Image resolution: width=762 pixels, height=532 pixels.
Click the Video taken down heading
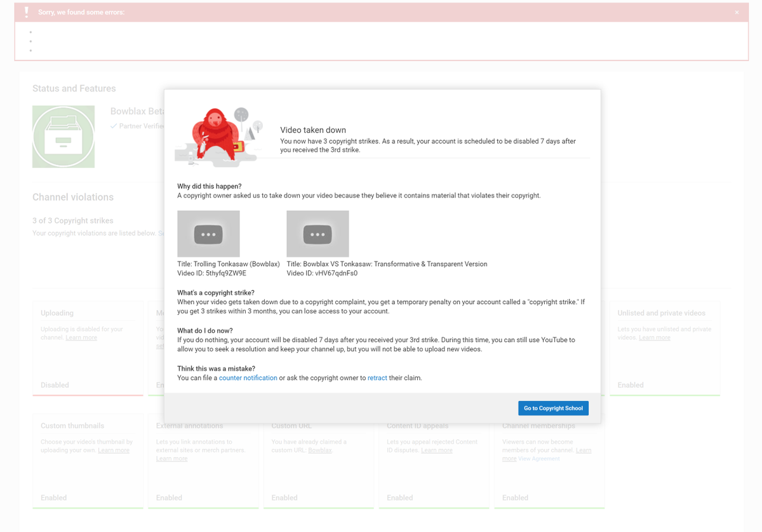(313, 130)
